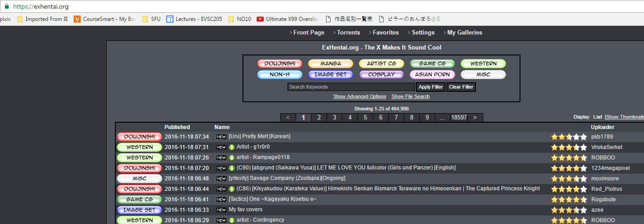The image size is (644, 224).
Task: Click the star rating for My fav covers
Action: (x=569, y=210)
